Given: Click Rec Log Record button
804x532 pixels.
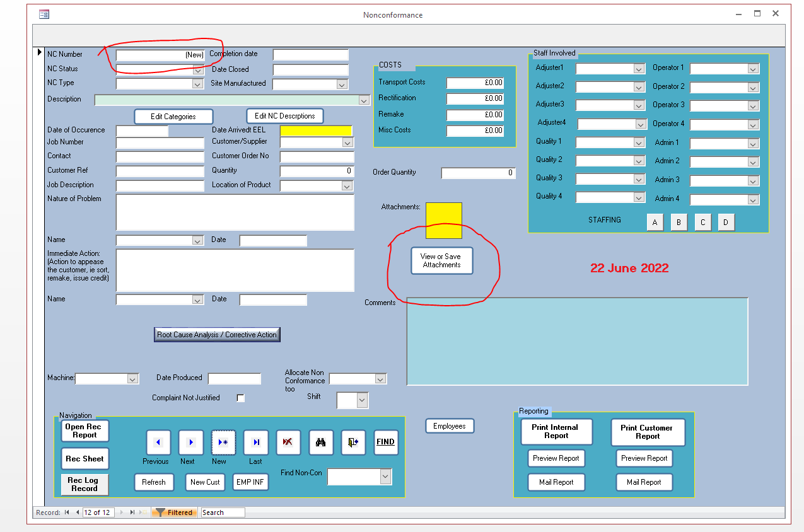Looking at the screenshot, I should [85, 484].
